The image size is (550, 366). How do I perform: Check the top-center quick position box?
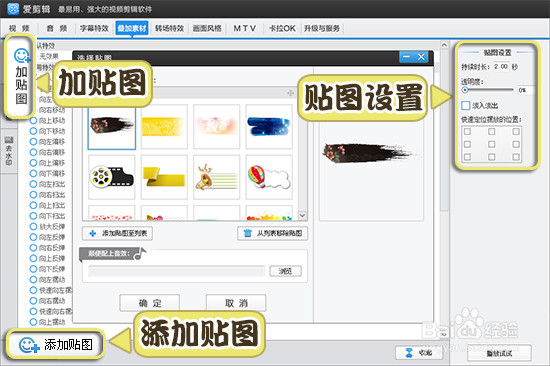[x=492, y=131]
